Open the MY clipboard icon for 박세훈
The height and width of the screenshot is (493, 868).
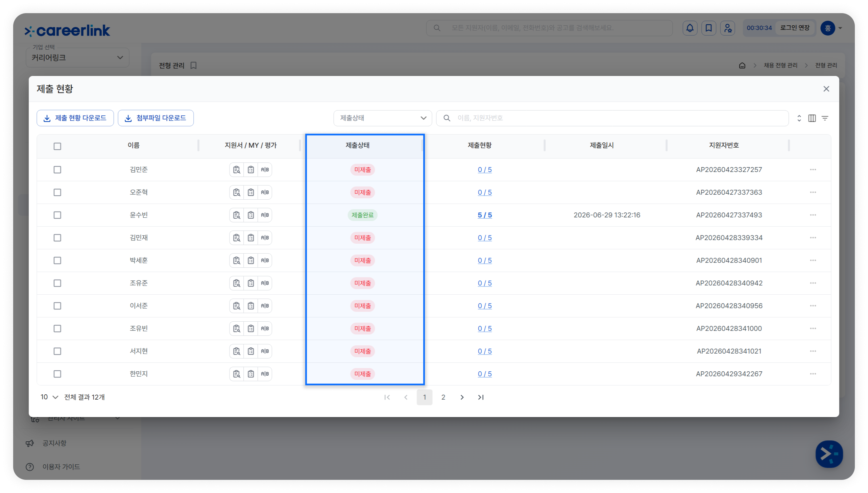click(x=251, y=260)
